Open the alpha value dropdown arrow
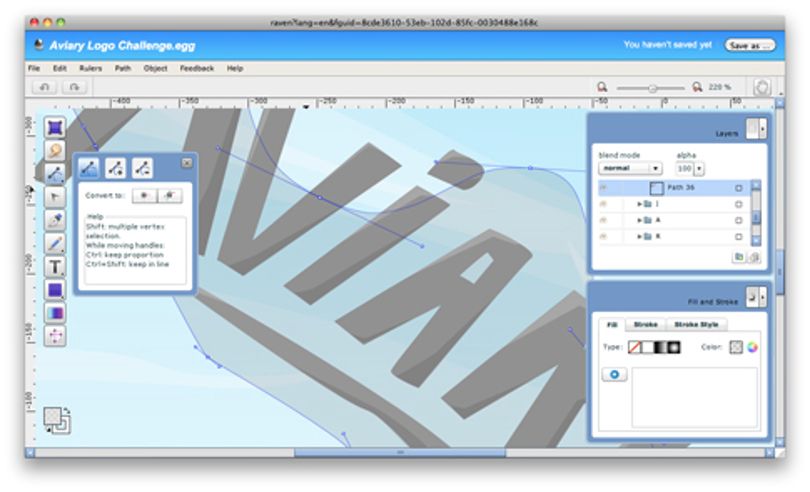Image resolution: width=810 pixels, height=492 pixels. coord(699,168)
